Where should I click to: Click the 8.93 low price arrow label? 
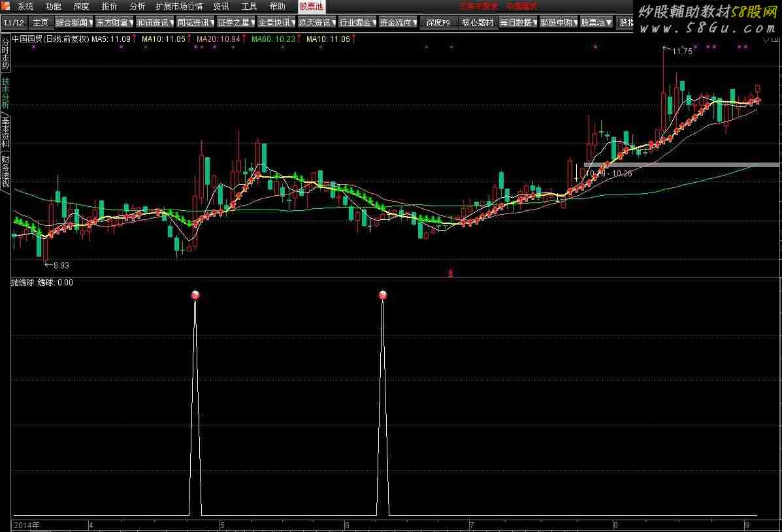coord(57,266)
